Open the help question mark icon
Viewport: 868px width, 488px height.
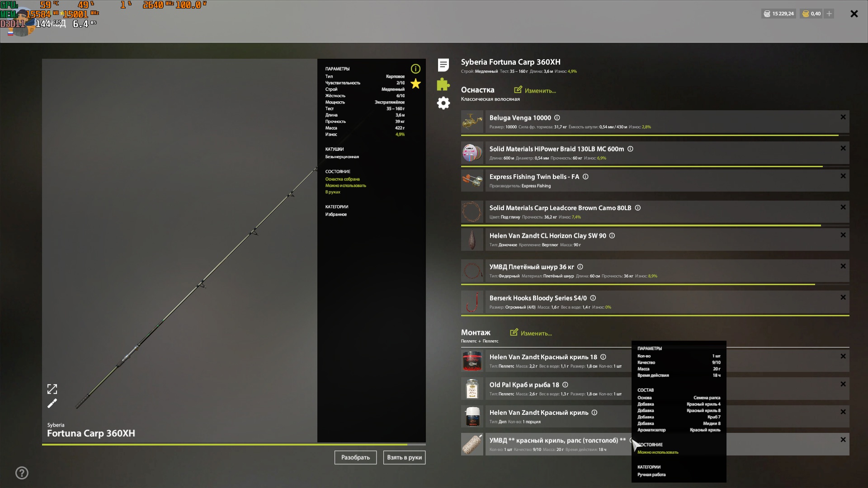pos(22,473)
